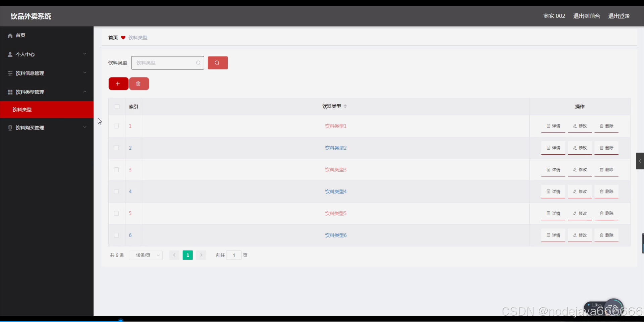This screenshot has width=644, height=322.
Task: Expand the 饮料信息管理 sidebar menu
Action: (47, 73)
